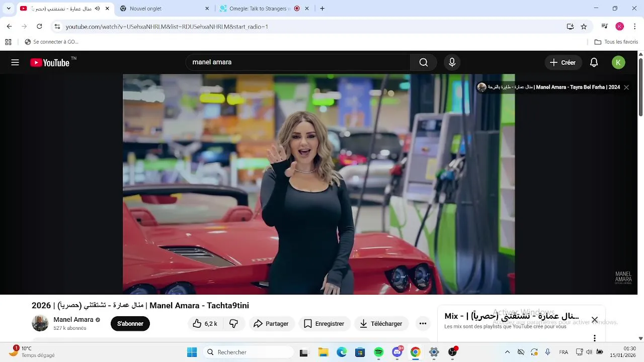
Task: Close the Nouvel onglet tab
Action: click(207, 9)
